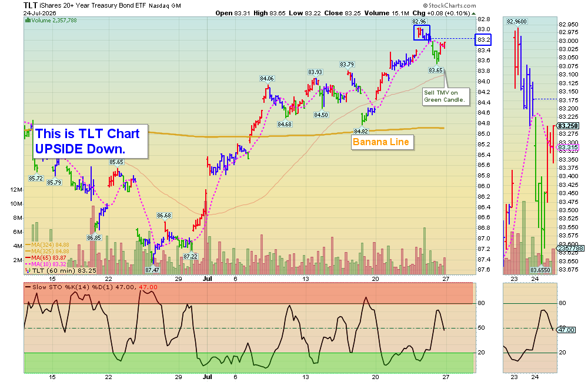Click the Chg +0.08 (+0.10%) value
The image size is (588, 382).
(x=441, y=13)
